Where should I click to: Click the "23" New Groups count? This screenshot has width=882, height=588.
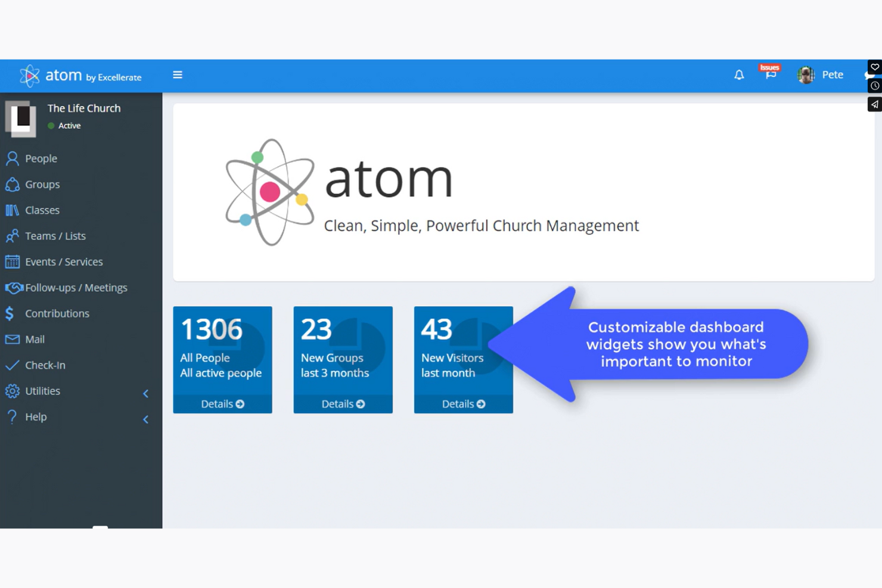pos(316,329)
